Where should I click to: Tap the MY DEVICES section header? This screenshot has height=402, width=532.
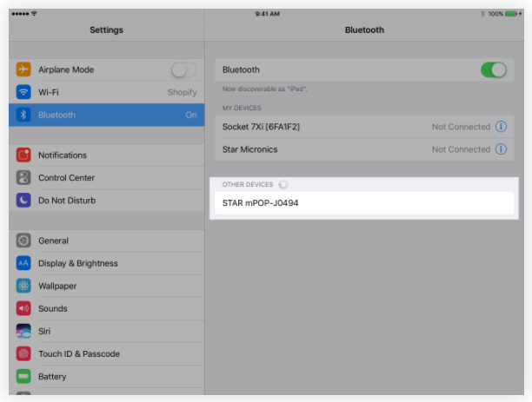click(242, 108)
